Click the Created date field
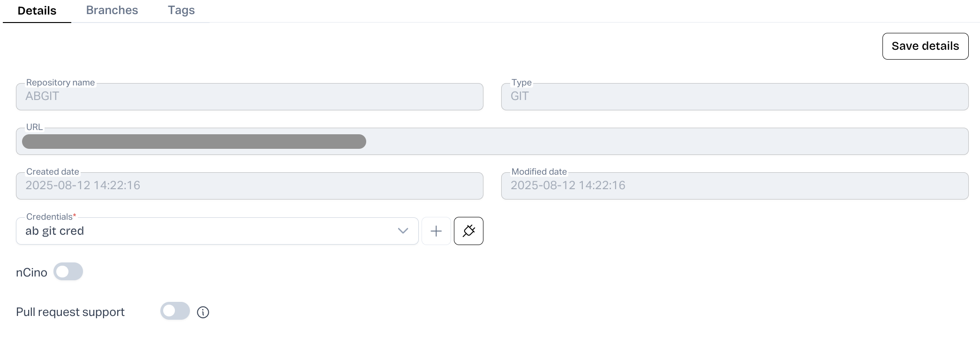This screenshot has width=980, height=338. 249,186
